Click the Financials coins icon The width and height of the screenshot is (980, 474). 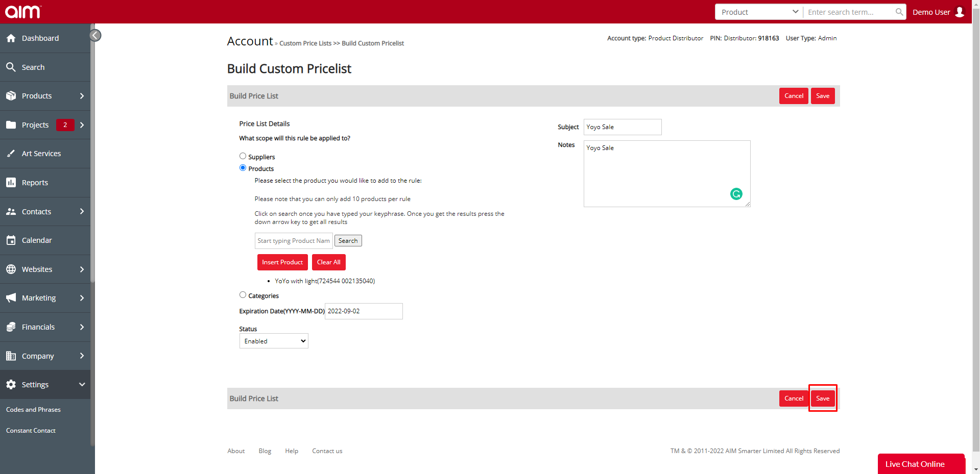click(11, 327)
